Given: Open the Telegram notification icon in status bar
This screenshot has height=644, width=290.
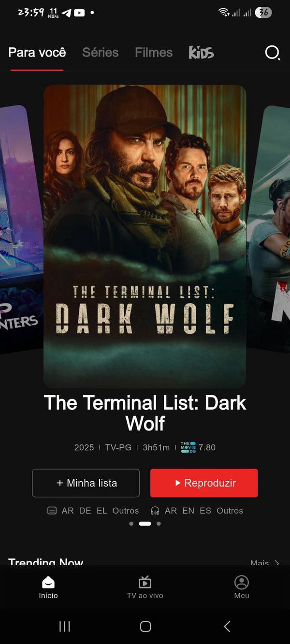Looking at the screenshot, I should point(66,13).
